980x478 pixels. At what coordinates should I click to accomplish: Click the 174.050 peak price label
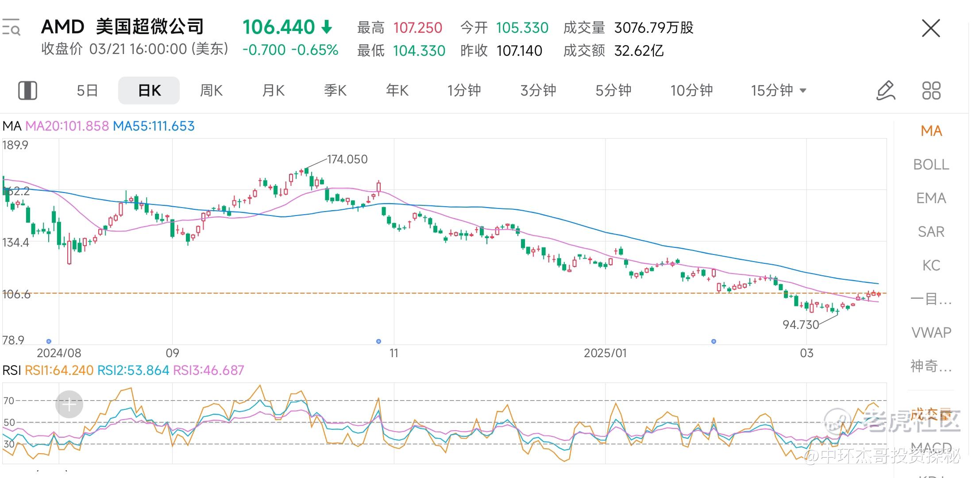click(347, 159)
